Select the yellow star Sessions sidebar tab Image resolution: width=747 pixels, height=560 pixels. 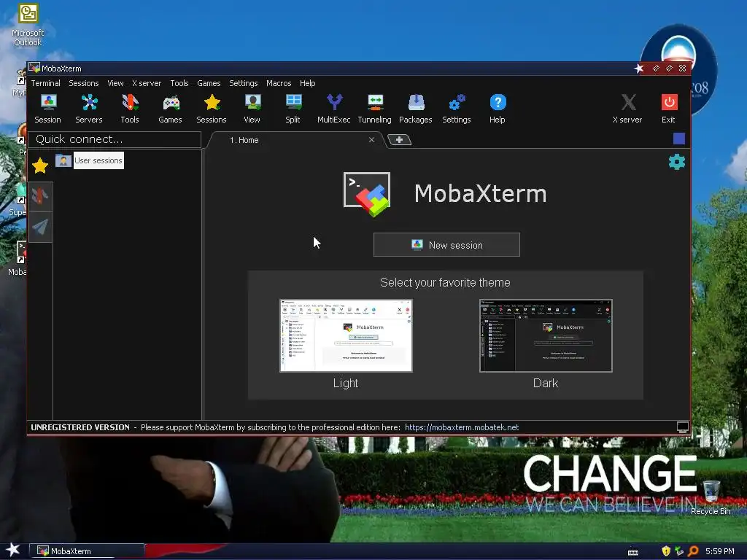(40, 166)
